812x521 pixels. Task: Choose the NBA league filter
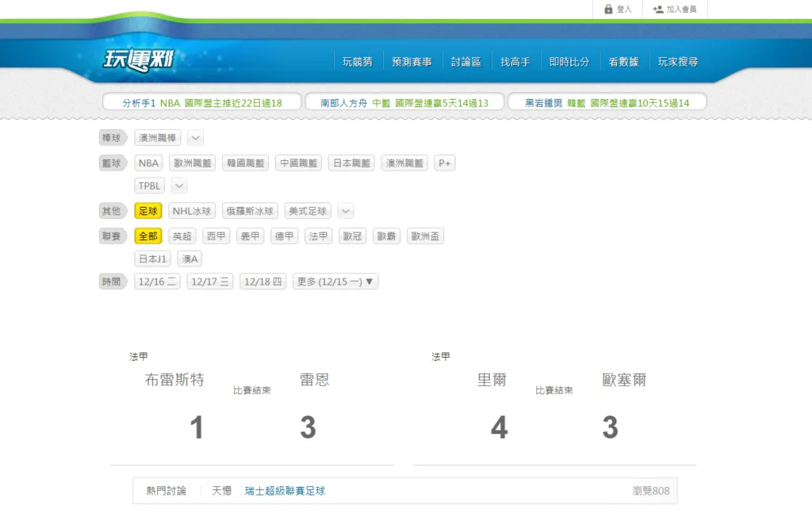pyautogui.click(x=148, y=163)
